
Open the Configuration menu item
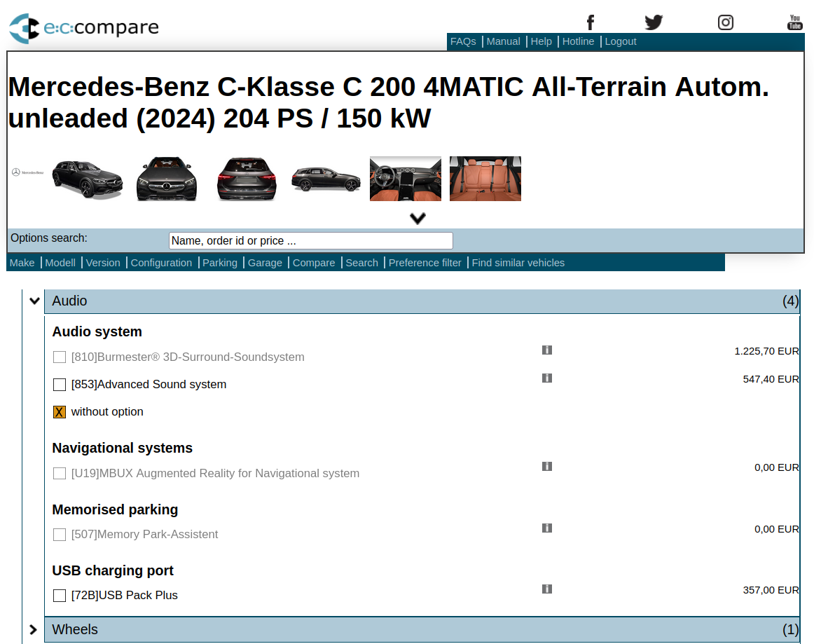[x=161, y=263]
